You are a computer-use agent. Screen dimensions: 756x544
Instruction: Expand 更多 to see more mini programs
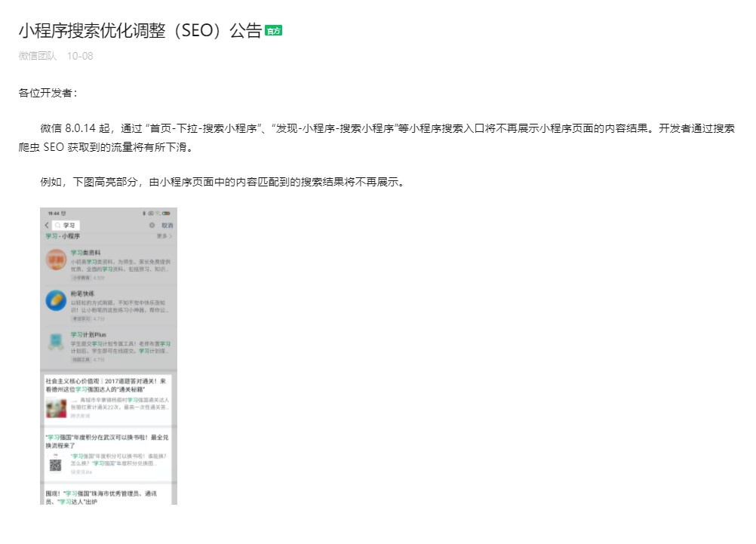coord(164,235)
